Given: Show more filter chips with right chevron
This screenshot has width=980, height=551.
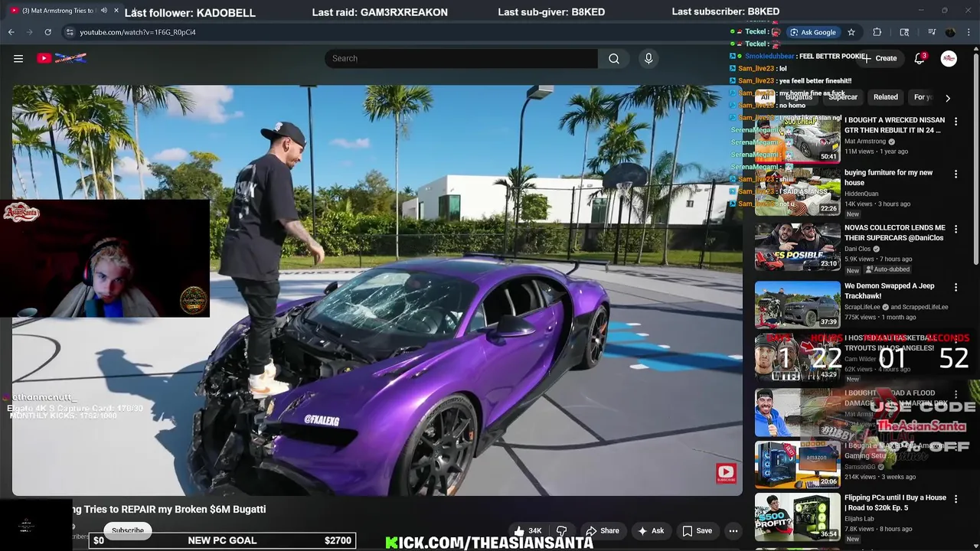Looking at the screenshot, I should tap(947, 98).
